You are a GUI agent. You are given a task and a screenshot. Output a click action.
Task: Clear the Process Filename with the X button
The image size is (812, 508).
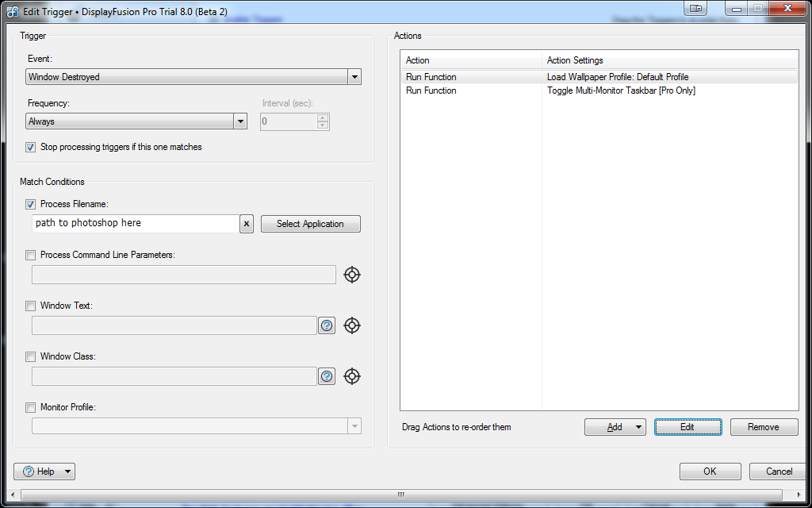coord(247,224)
